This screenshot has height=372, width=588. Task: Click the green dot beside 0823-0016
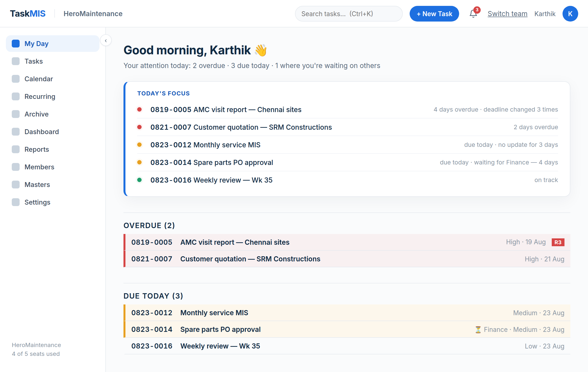click(139, 180)
